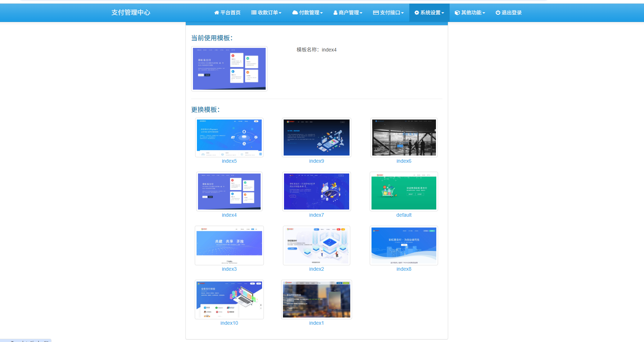Viewport: 644px width, 342px height.
Task: Click the cube icon beside 其他功能
Action: [457, 13]
